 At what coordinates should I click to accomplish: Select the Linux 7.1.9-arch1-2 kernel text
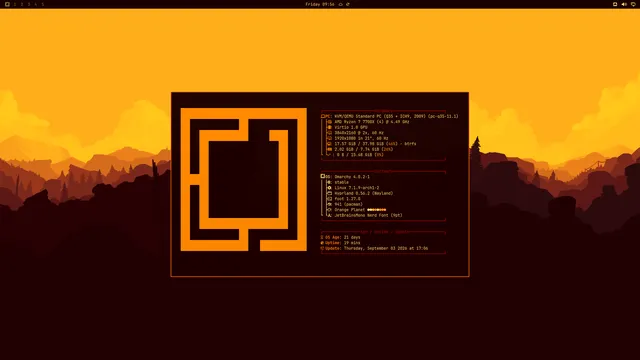[357, 188]
